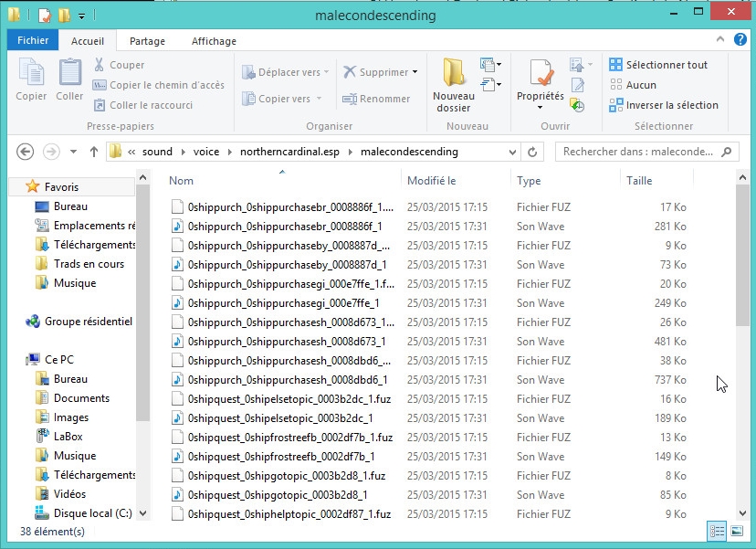Click Coller le raccourci
Image resolution: width=756 pixels, height=549 pixels.
point(143,105)
